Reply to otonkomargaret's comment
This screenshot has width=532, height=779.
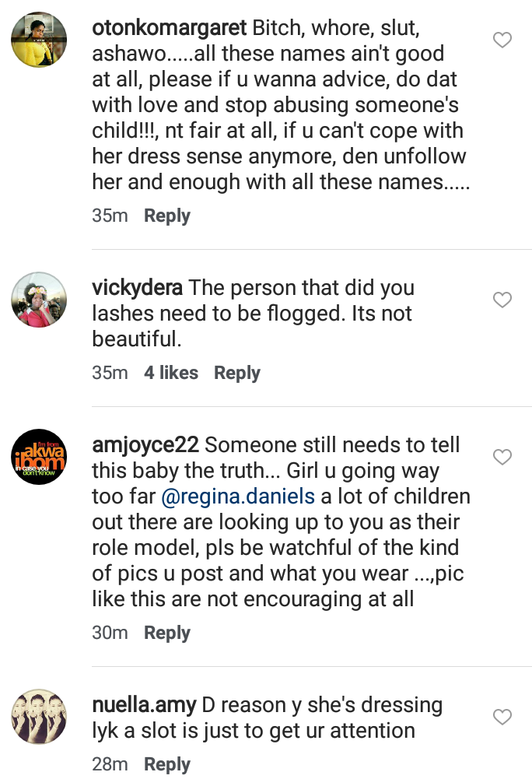(167, 216)
